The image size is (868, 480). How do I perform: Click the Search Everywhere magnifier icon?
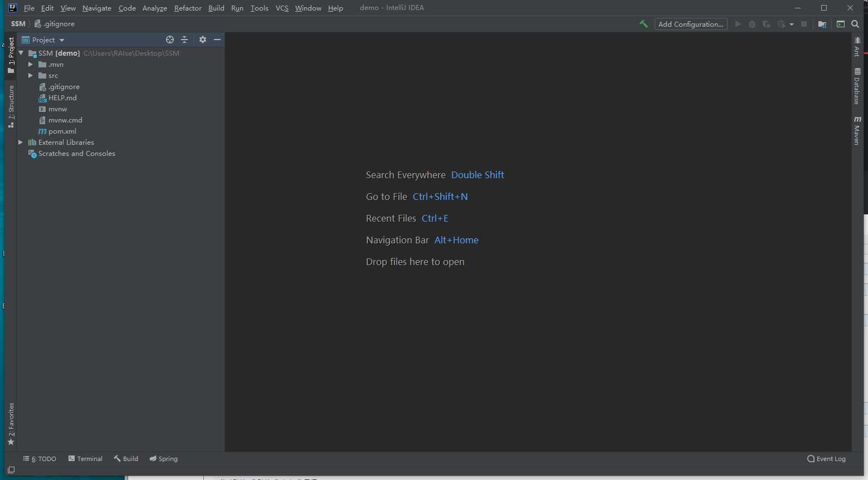pos(855,24)
